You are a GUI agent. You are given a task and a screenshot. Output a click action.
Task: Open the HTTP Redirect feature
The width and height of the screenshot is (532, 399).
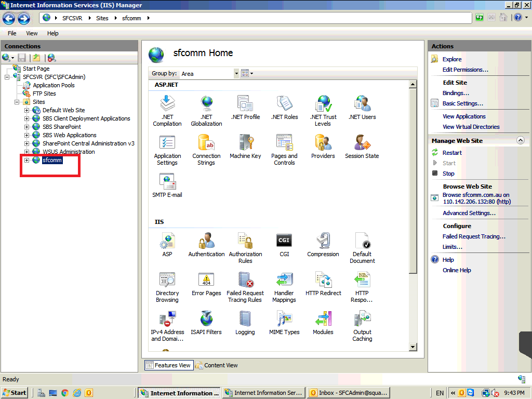[323, 284]
